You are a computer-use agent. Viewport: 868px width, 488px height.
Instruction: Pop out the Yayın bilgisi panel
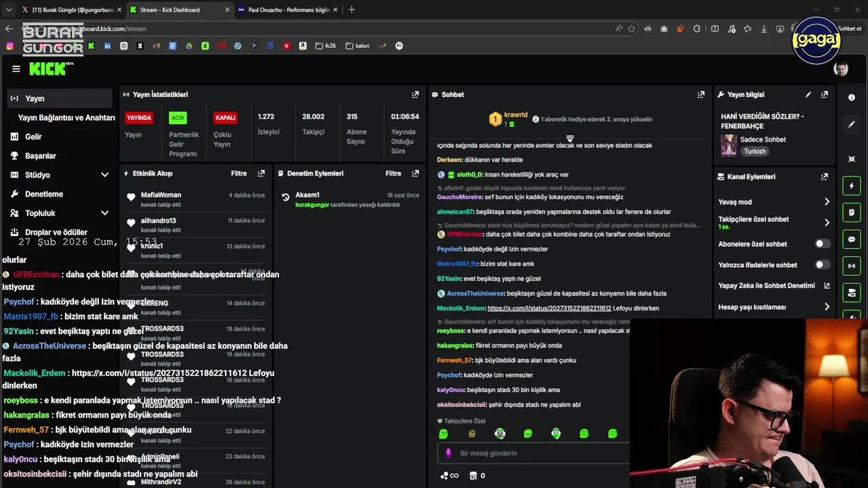click(x=825, y=95)
